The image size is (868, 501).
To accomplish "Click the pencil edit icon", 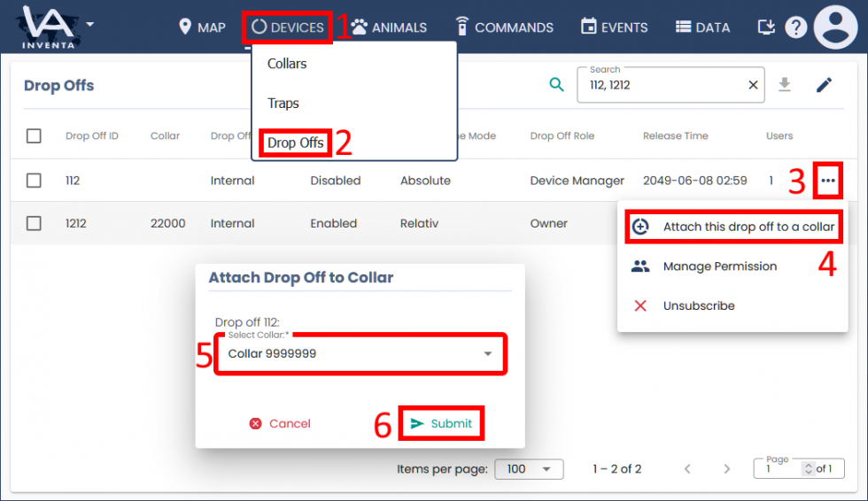I will click(824, 85).
